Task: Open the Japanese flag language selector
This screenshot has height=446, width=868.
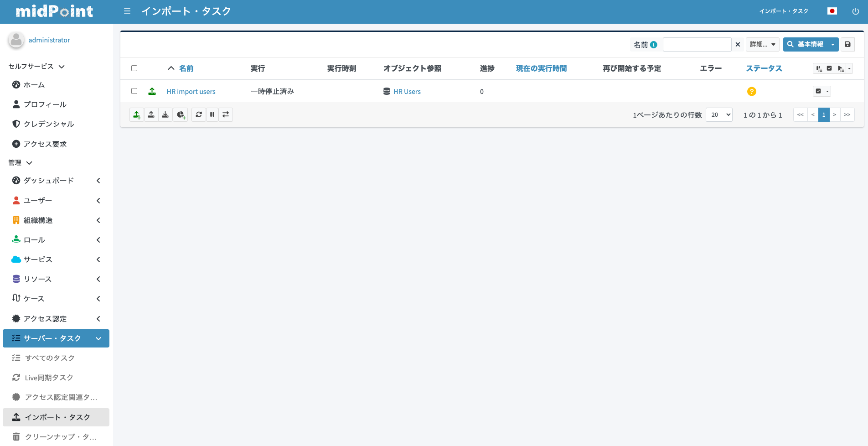Action: [832, 11]
